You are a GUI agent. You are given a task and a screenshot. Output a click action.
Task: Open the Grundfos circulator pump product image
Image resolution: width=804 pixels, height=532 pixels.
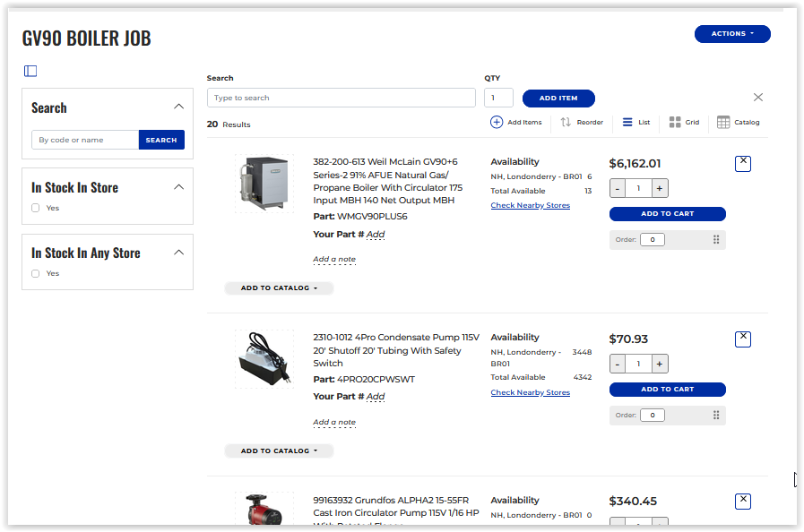[x=264, y=509]
